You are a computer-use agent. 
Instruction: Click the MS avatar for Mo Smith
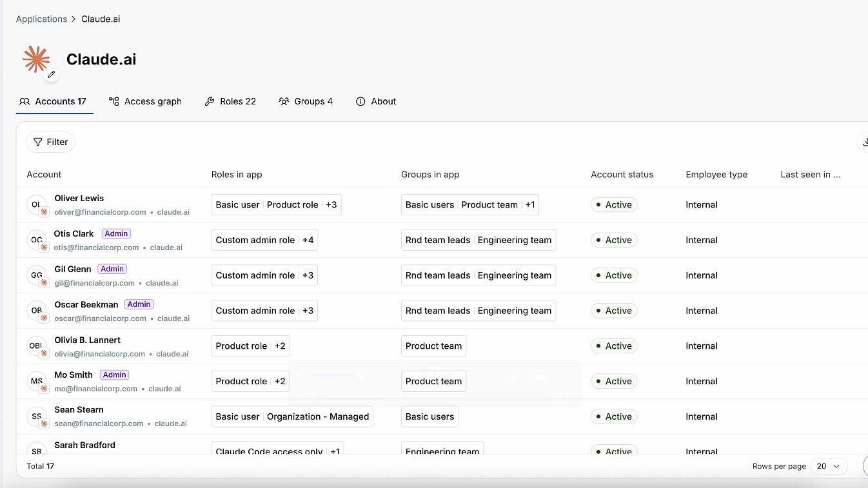pyautogui.click(x=37, y=381)
